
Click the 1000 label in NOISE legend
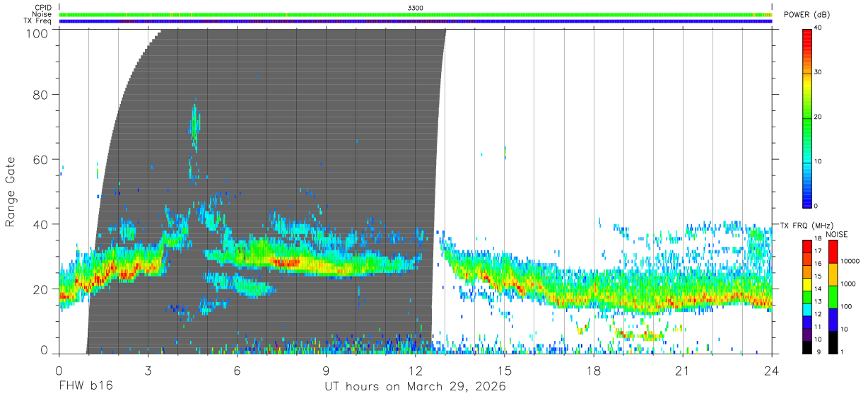coord(849,284)
